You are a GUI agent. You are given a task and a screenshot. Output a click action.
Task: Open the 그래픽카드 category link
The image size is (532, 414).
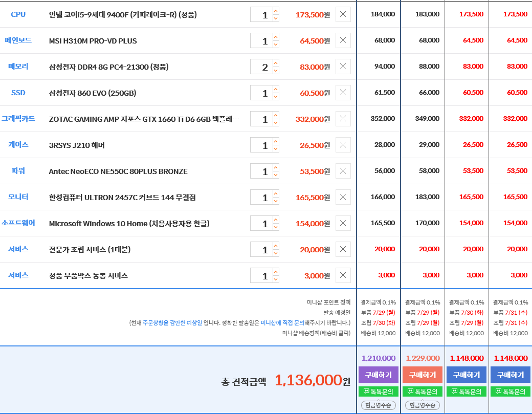(x=18, y=118)
